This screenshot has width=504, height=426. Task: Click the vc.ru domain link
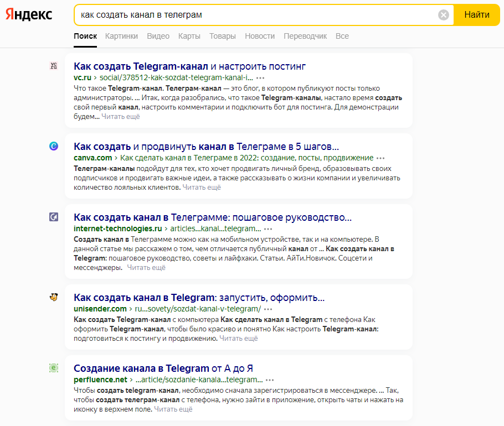(x=83, y=77)
